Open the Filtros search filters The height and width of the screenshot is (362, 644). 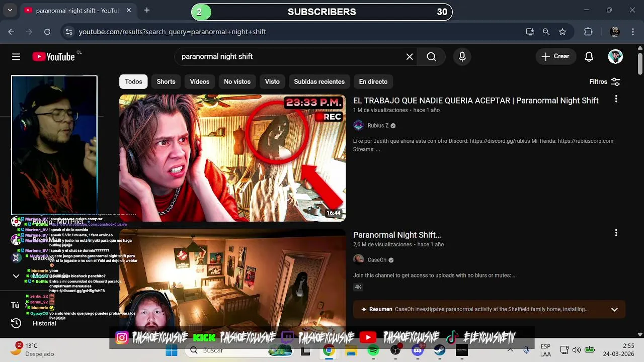(x=604, y=81)
